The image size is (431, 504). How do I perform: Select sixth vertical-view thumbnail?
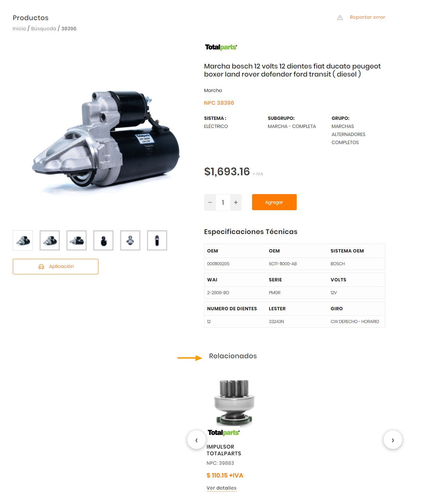(157, 240)
